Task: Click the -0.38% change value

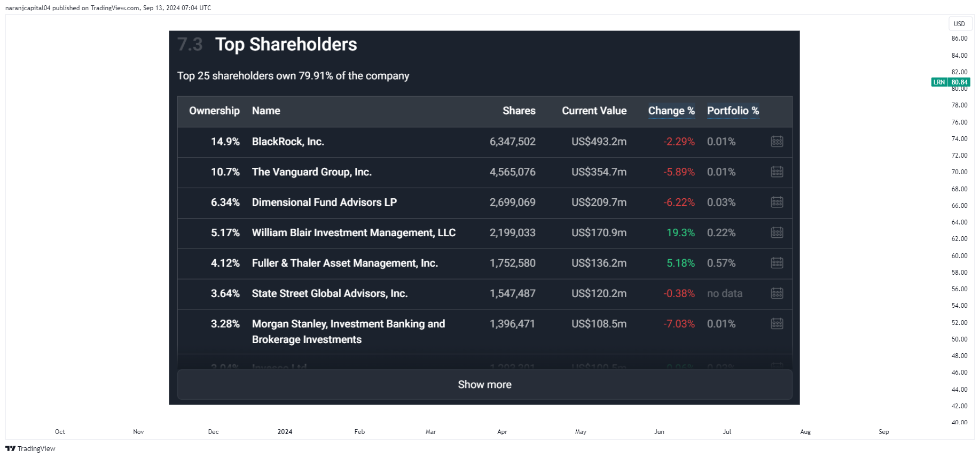Action: (679, 294)
